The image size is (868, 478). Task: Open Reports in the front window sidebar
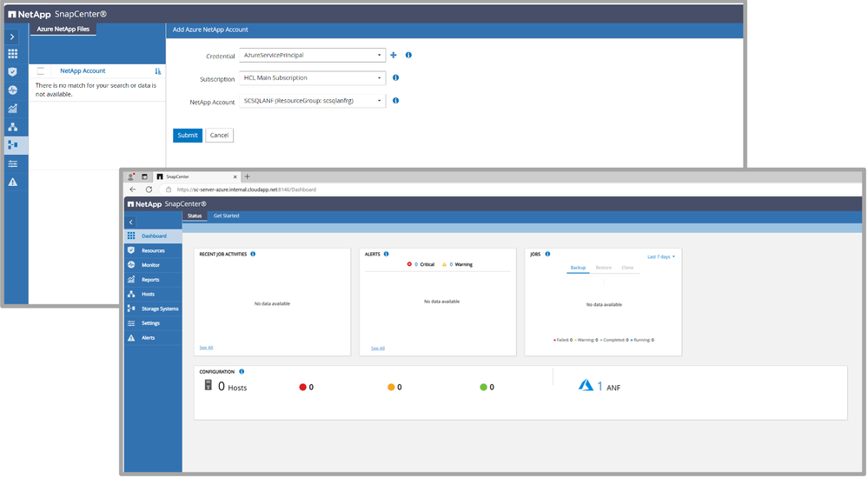coord(153,280)
